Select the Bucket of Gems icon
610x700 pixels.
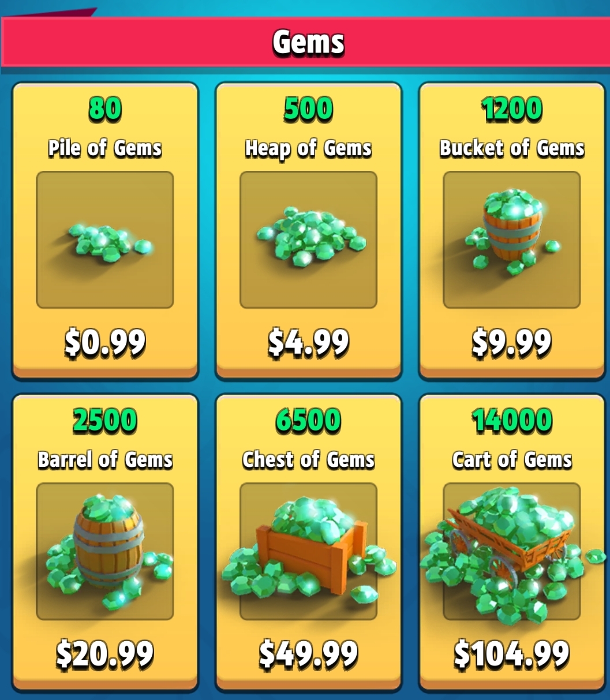pyautogui.click(x=512, y=240)
